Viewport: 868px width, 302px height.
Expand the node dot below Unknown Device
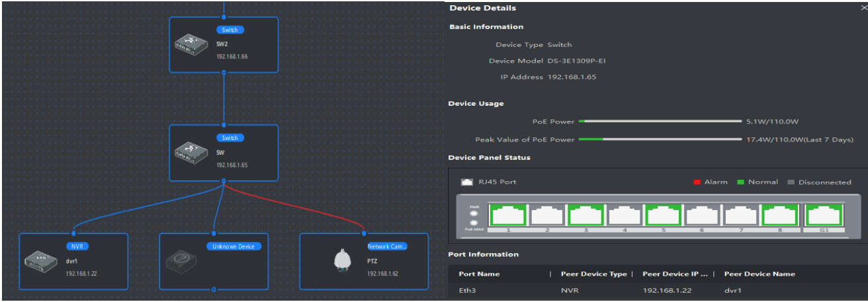[x=214, y=289]
